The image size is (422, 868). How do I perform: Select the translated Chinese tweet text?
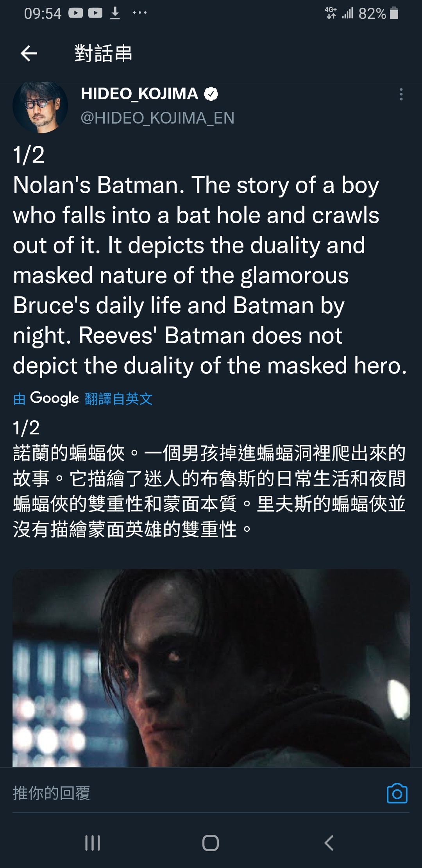point(209,479)
